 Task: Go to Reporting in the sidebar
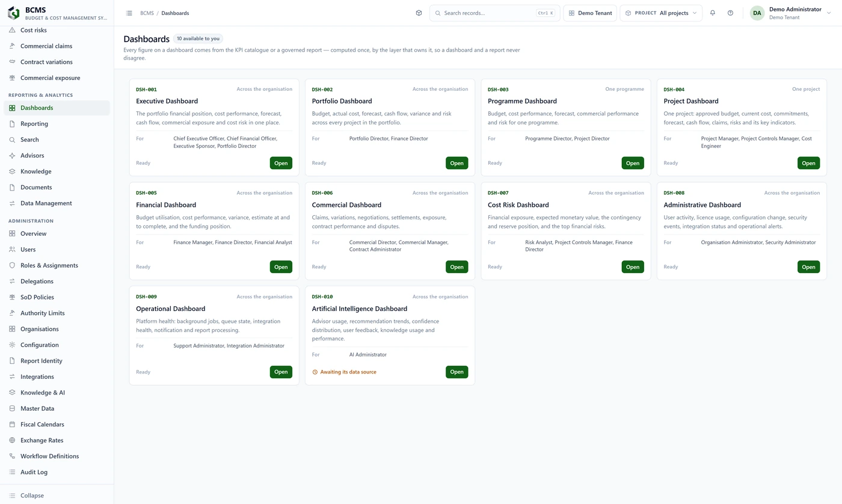click(x=57, y=124)
